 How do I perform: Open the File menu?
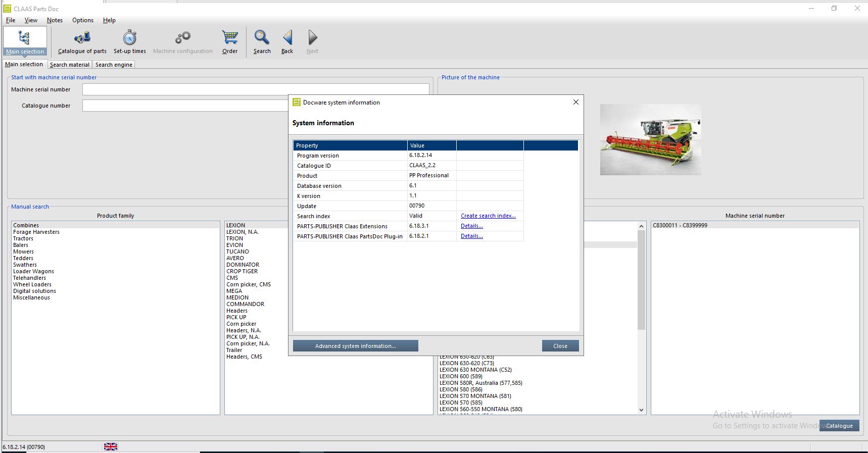point(11,20)
